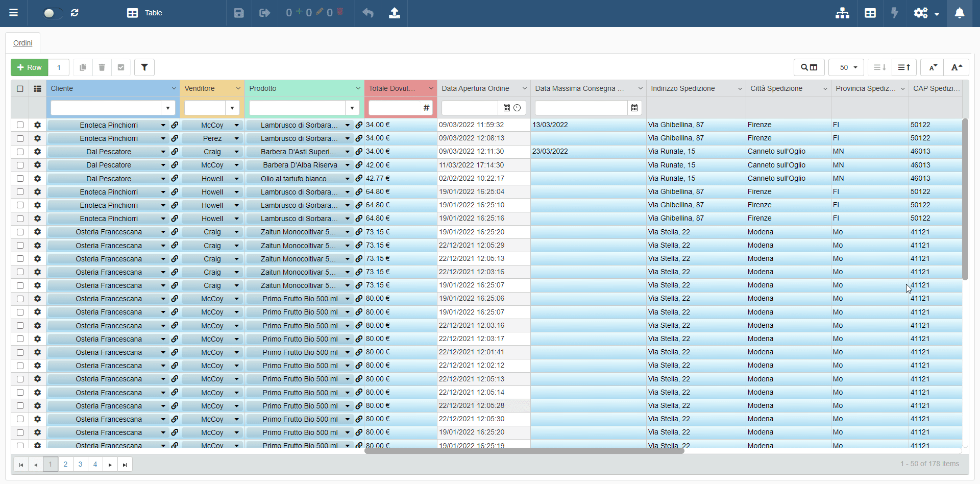Click the increase font size icon

coord(957,67)
